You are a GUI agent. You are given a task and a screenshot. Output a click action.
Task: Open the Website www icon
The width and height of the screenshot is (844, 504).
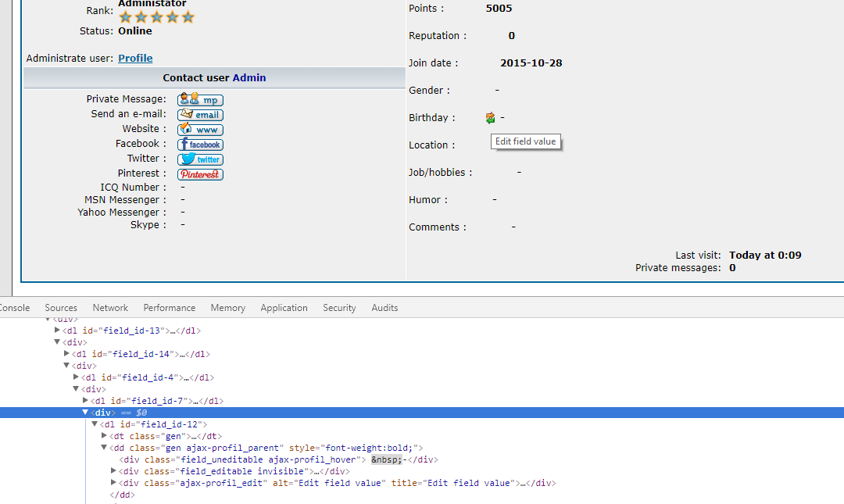click(x=200, y=129)
